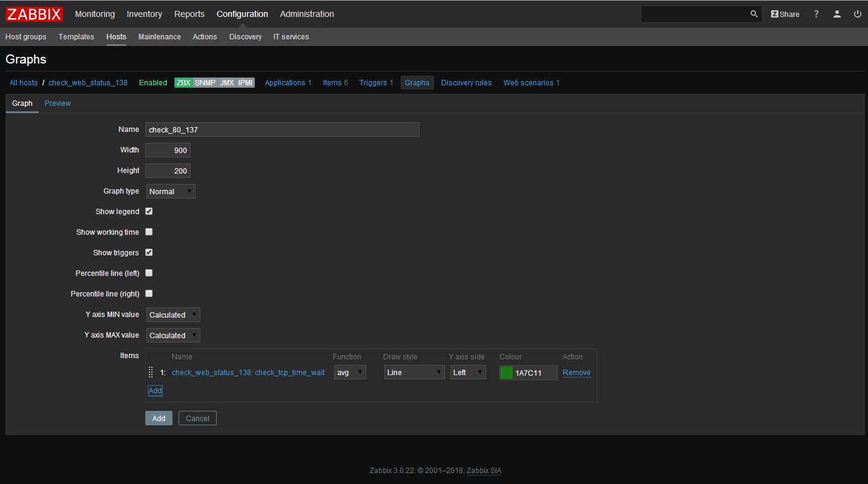
Task: Click the Height field 200
Action: point(168,171)
